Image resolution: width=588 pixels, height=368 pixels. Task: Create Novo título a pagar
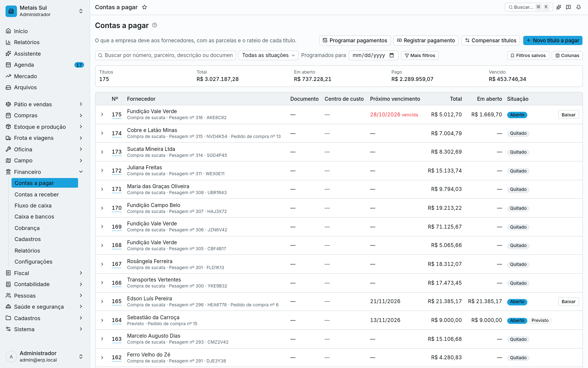coord(553,40)
